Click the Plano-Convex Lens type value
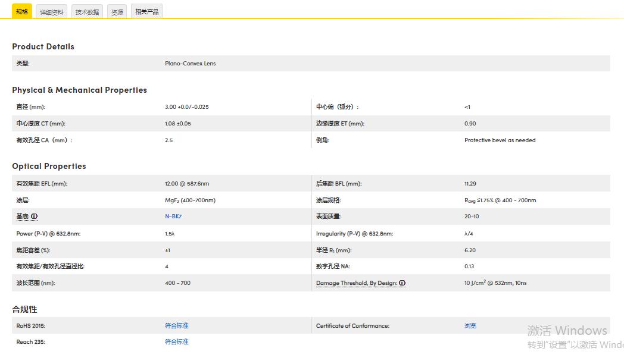Viewport: 624px width, 364px height. 190,64
